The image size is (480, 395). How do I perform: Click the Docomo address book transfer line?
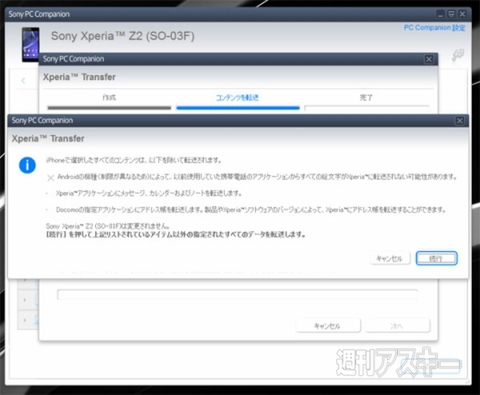(251, 210)
